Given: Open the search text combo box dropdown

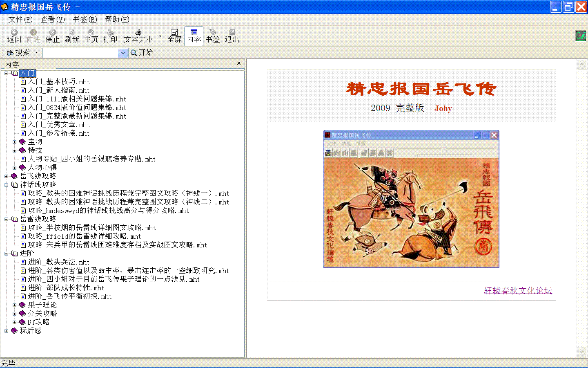Looking at the screenshot, I should tap(122, 53).
